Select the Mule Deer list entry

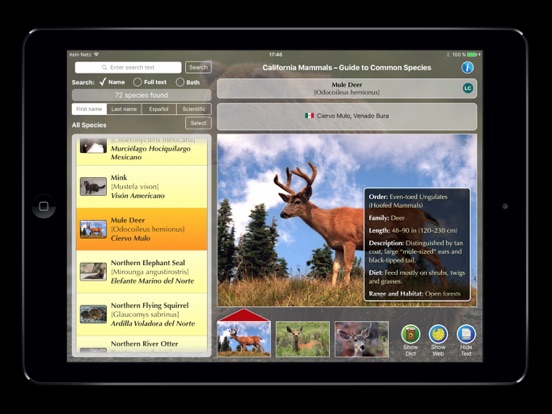coord(142,229)
